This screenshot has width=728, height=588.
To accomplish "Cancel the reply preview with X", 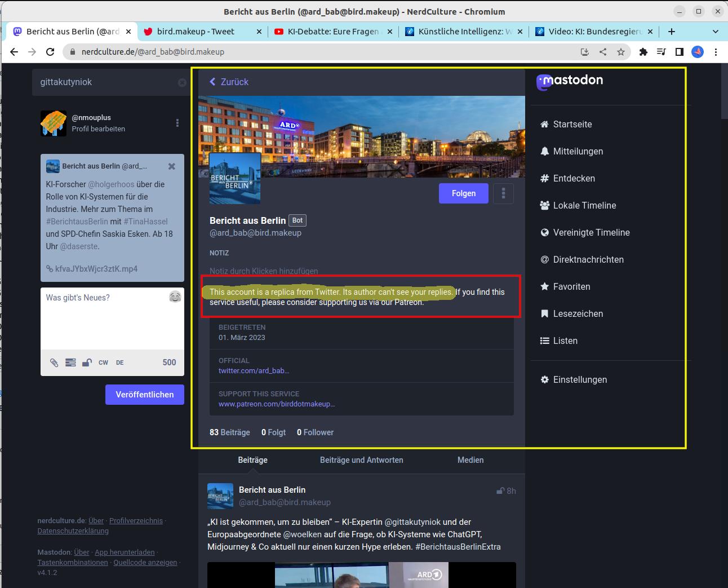I will click(172, 166).
